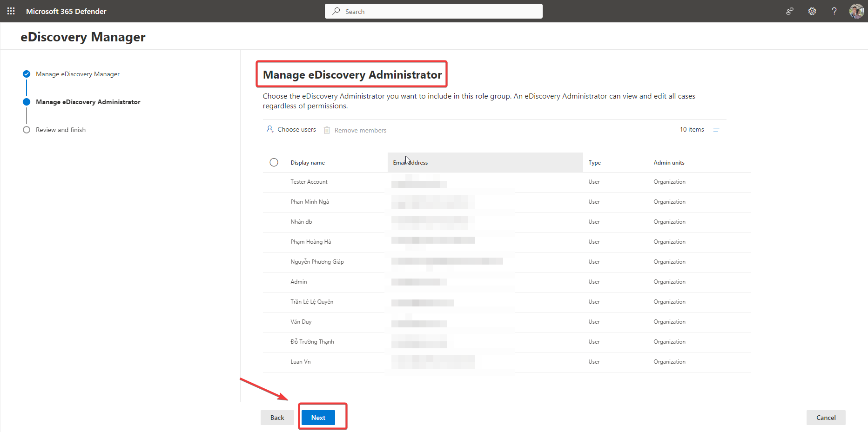Click the Next button

318,418
